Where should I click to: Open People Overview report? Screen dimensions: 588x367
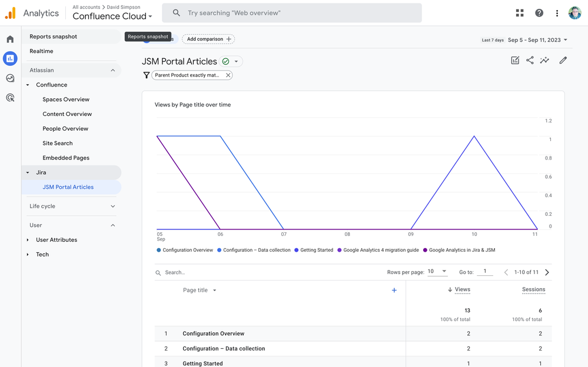tap(65, 129)
